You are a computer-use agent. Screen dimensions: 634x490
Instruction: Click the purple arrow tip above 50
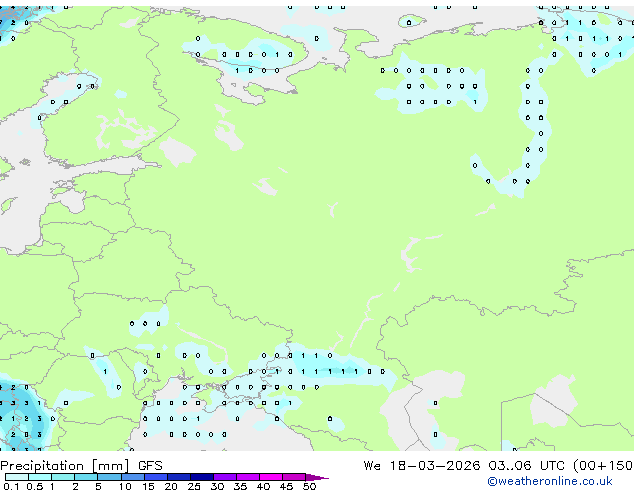(x=317, y=477)
